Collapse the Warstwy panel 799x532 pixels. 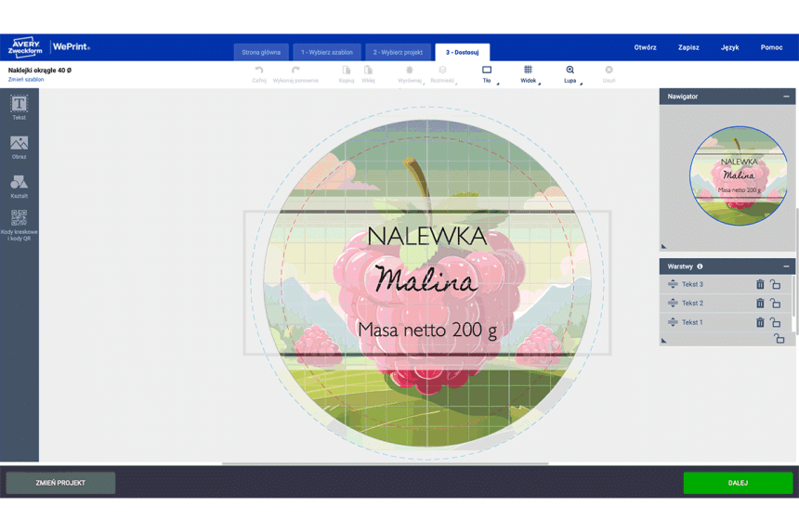point(786,266)
